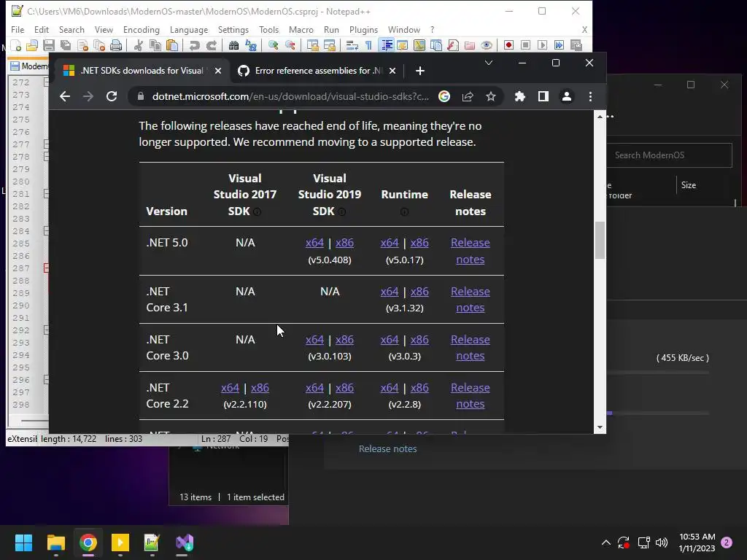Download .NET 5.0 VS 2019 SDK x64
This screenshot has height=560, width=747.
coord(314,243)
